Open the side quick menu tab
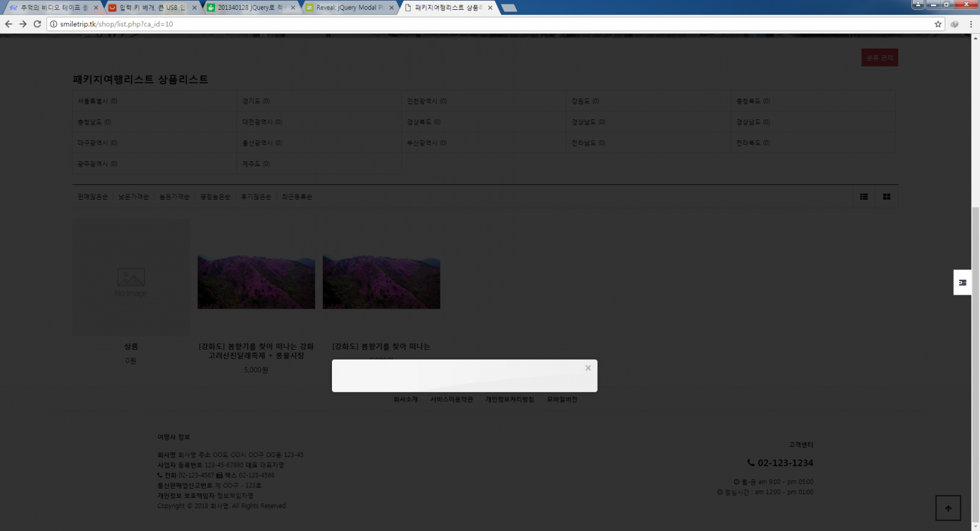The width and height of the screenshot is (980, 531). 962,282
